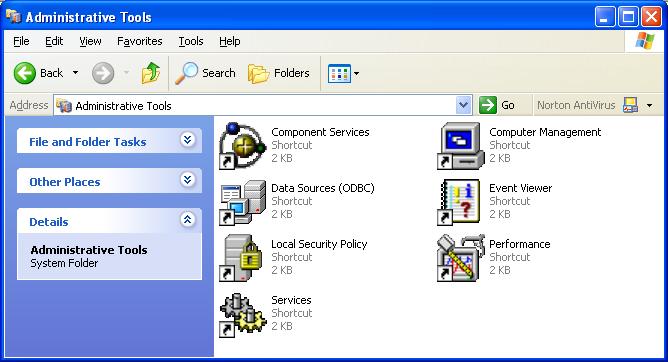Open the Favorites menu

coord(140,41)
